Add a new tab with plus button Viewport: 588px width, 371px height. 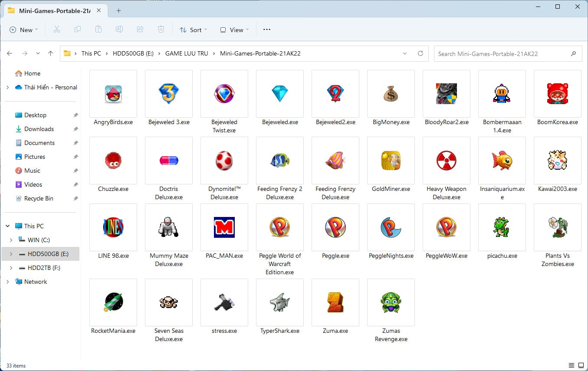(118, 11)
